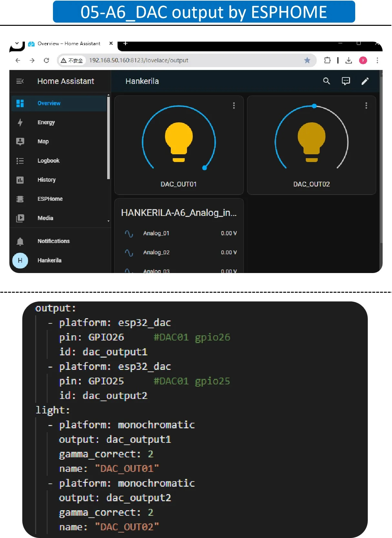This screenshot has width=392, height=538.
Task: Open DAC_OUT01 card three-dot menu
Action: (234, 106)
